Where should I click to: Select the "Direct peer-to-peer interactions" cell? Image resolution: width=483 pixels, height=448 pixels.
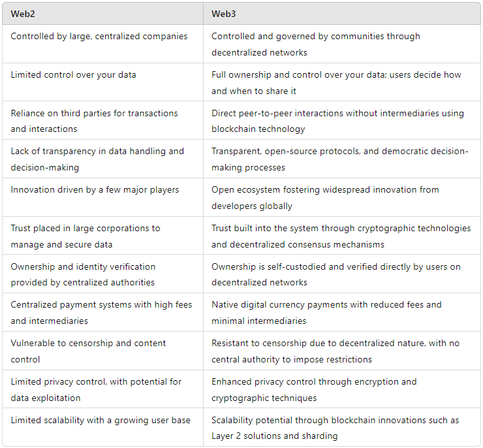pos(337,121)
